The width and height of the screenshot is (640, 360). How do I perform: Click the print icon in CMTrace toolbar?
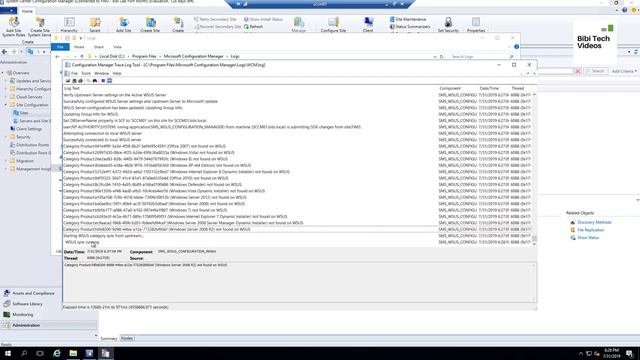pos(80,81)
